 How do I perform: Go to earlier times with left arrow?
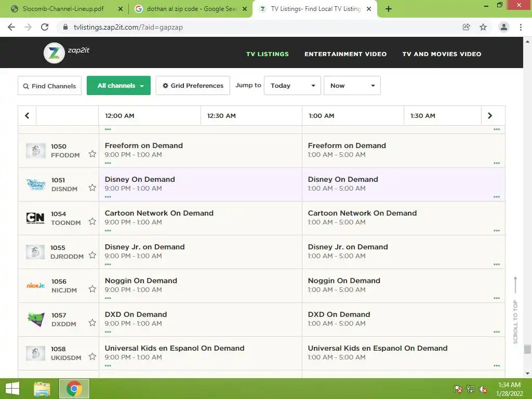point(27,116)
